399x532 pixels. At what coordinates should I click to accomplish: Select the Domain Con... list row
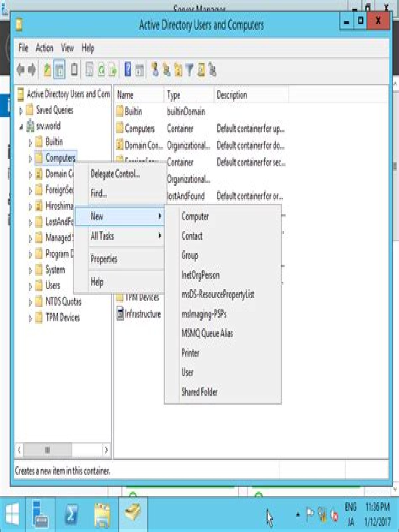pos(200,145)
